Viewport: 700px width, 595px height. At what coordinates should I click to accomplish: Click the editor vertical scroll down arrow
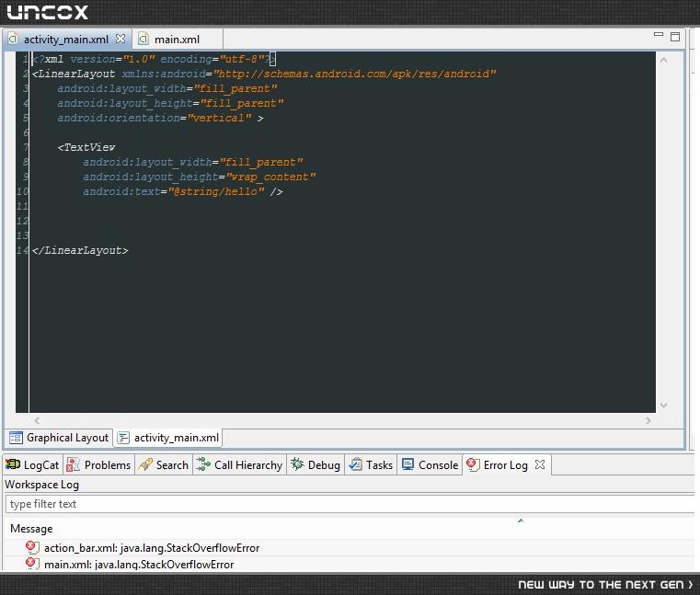click(x=664, y=405)
